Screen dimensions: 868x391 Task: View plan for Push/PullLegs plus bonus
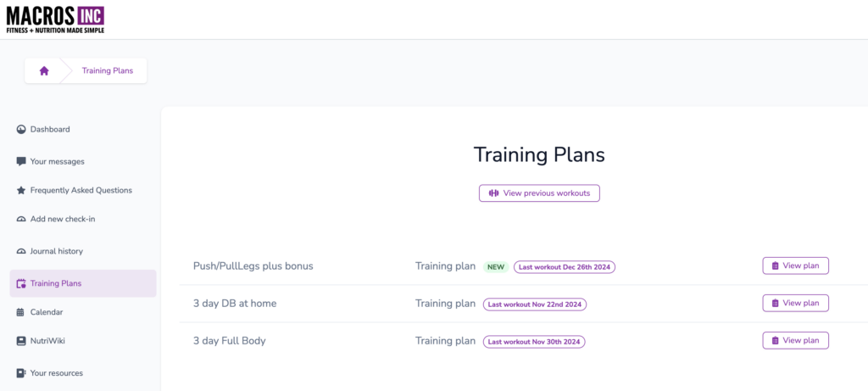coord(795,265)
